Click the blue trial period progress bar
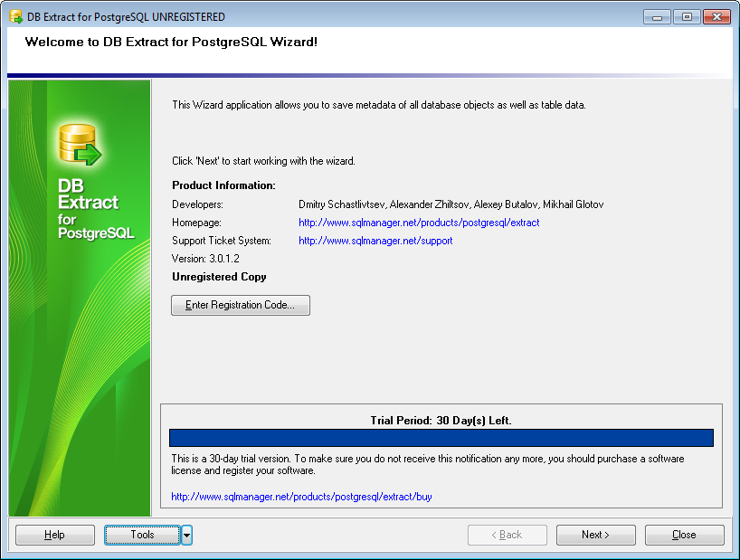740x560 pixels. click(441, 438)
